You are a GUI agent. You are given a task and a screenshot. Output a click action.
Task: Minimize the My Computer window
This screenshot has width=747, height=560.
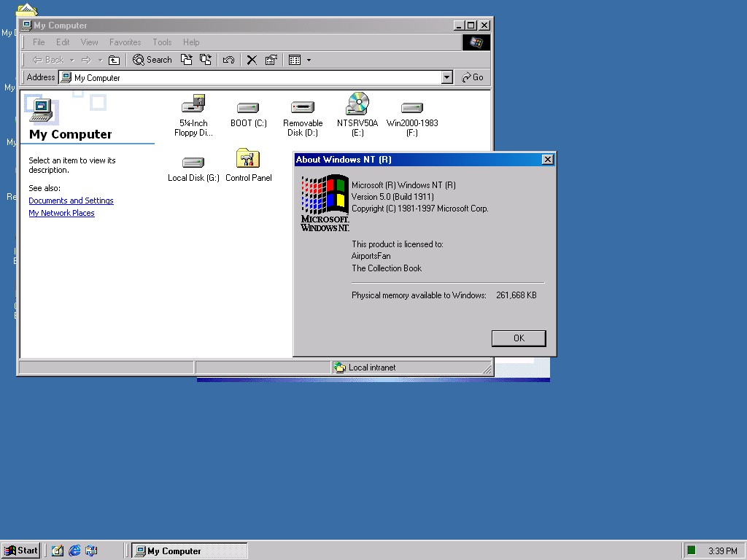459,26
